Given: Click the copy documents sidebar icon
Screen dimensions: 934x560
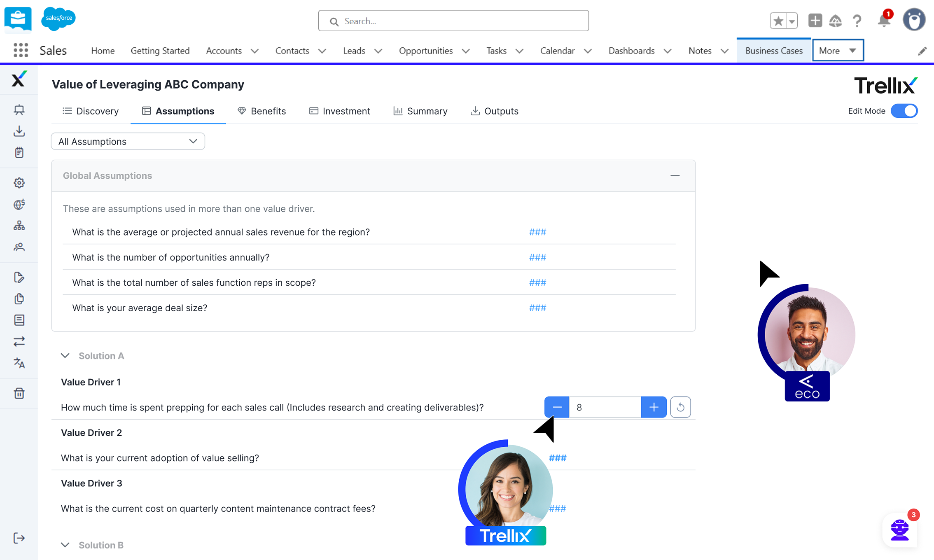Looking at the screenshot, I should (19, 299).
